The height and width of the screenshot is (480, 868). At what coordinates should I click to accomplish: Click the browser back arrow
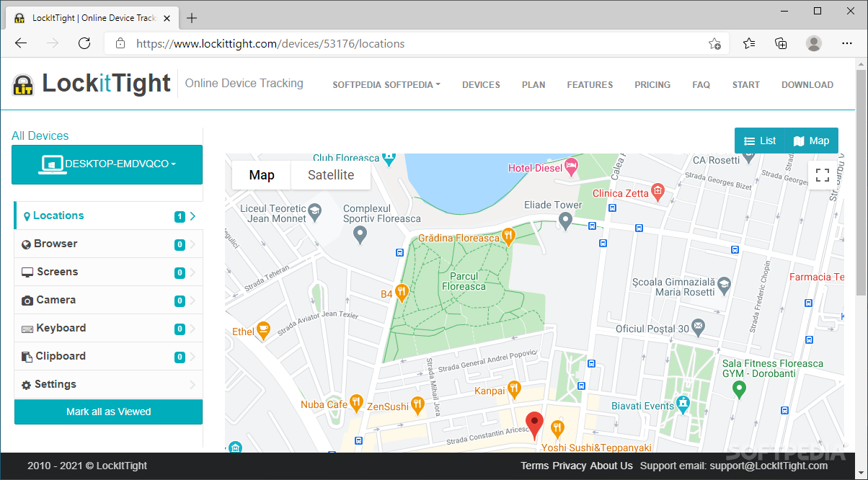pos(21,43)
